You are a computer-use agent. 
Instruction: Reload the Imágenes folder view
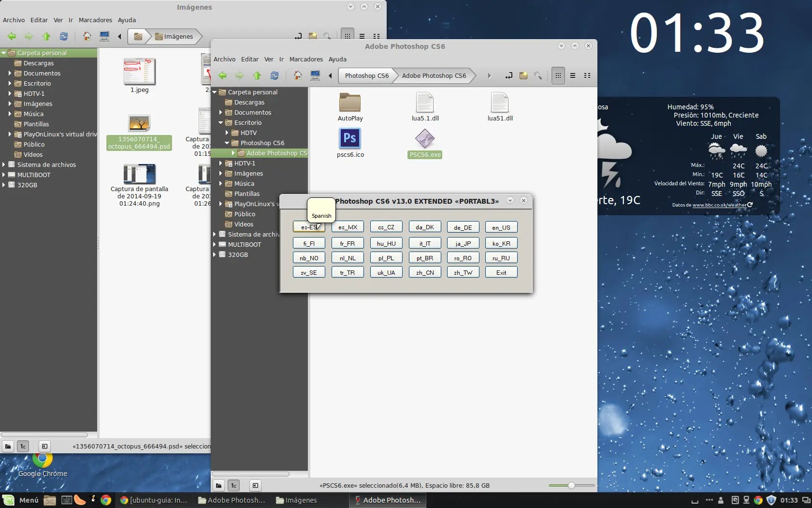[63, 36]
